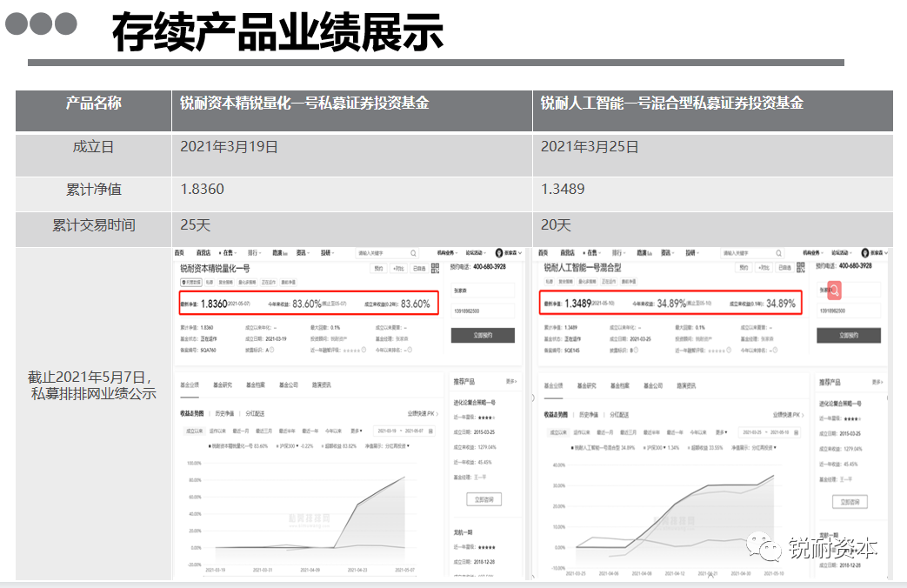Click info icon beside 今年以来排名, left page
The image size is (907, 588).
[410, 350]
